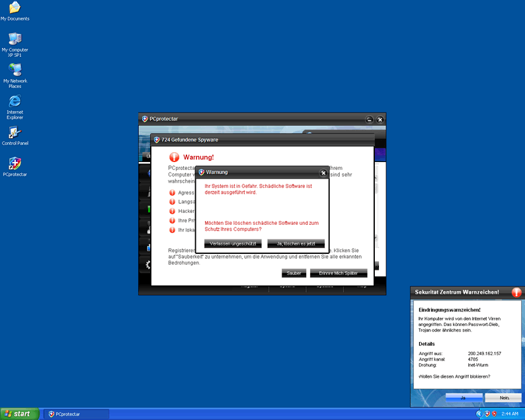Click the red warning icon in Sekuritat popup
Image resolution: width=525 pixels, height=420 pixels.
point(516,292)
